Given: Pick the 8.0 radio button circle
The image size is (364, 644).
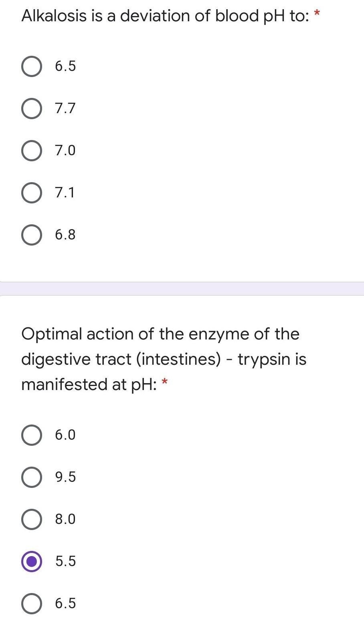Looking at the screenshot, I should pos(31,519).
